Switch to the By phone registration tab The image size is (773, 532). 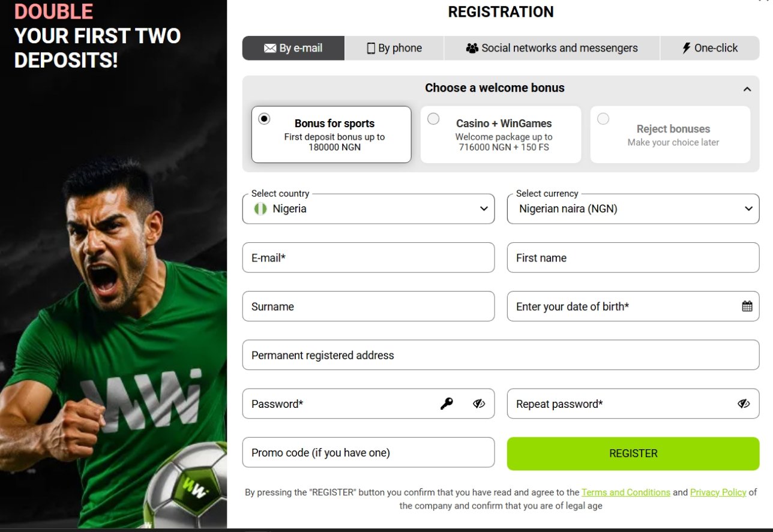pos(394,47)
